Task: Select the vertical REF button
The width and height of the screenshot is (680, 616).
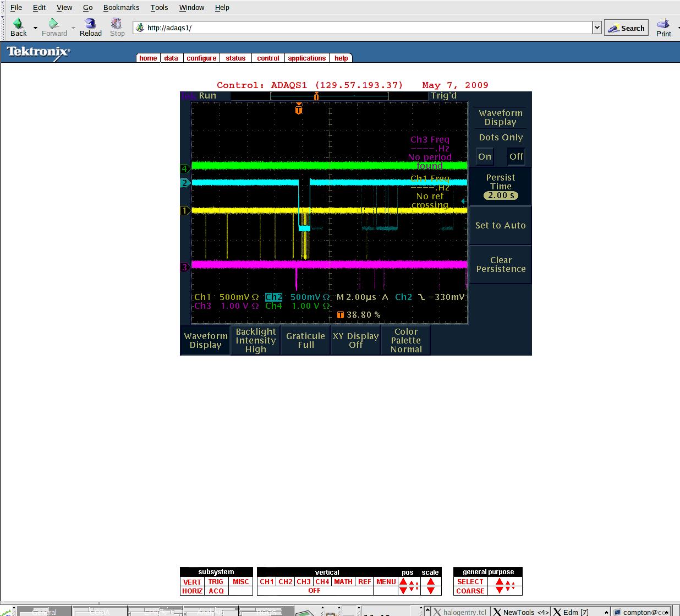Action: point(365,582)
